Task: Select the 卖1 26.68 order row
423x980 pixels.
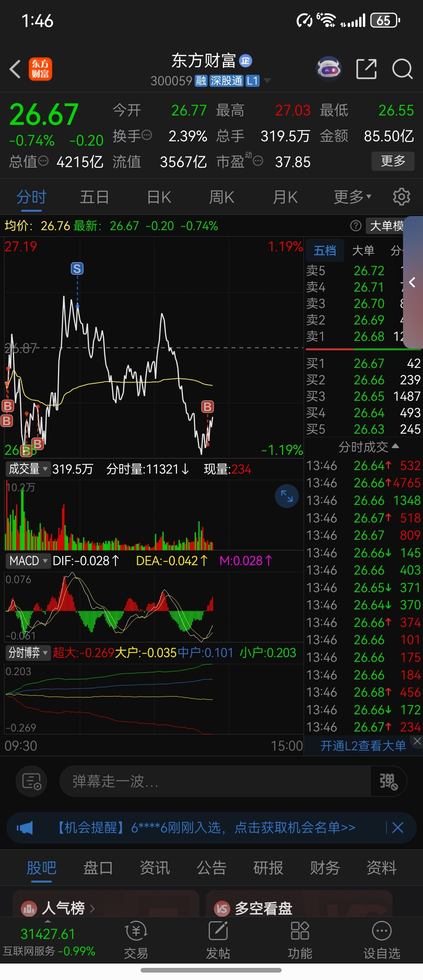Action: [354, 336]
